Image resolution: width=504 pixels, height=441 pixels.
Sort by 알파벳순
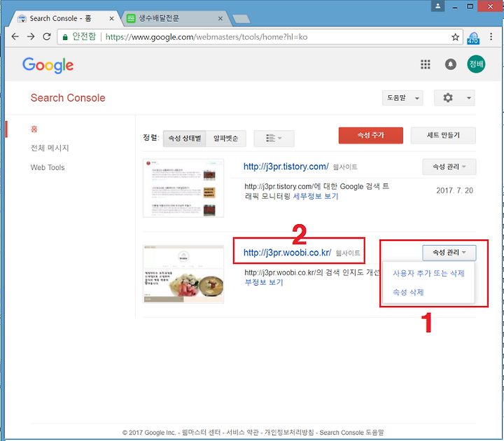225,139
